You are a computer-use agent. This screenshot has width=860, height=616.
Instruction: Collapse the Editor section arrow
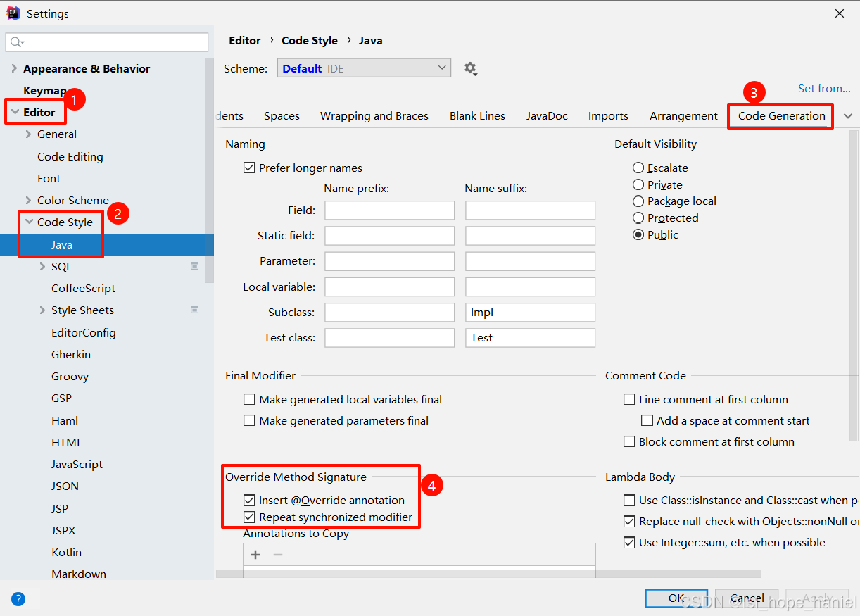[14, 112]
